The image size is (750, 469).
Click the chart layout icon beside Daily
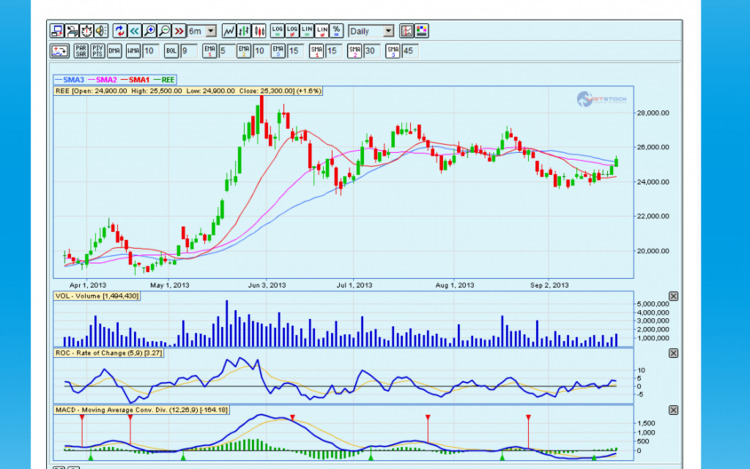pos(407,31)
